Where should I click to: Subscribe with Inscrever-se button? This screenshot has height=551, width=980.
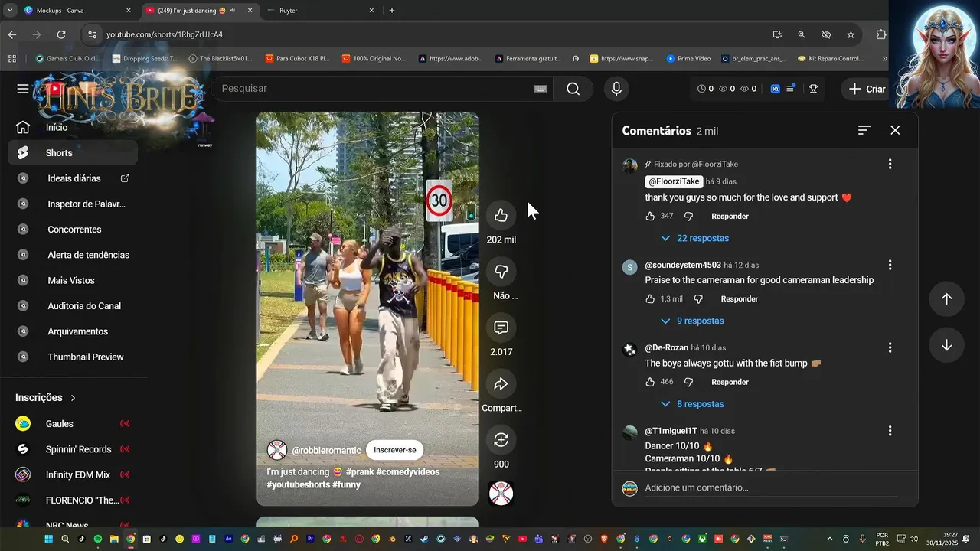pos(394,450)
